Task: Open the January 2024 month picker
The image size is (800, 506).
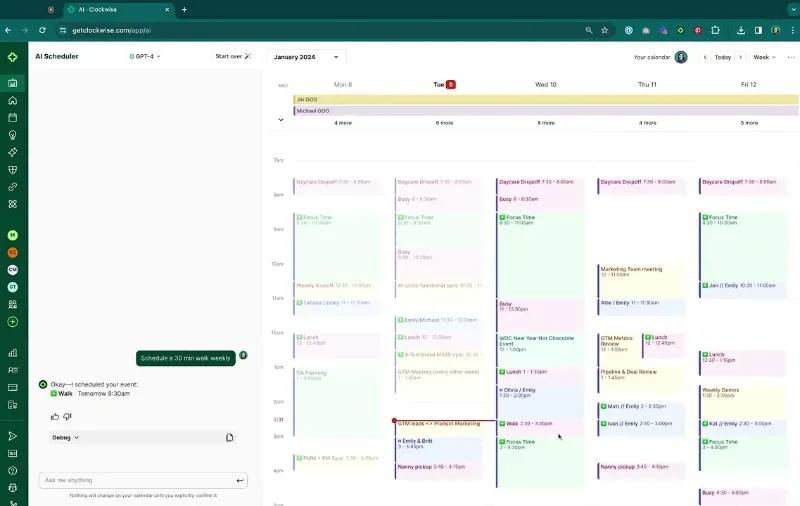Action: click(299, 57)
